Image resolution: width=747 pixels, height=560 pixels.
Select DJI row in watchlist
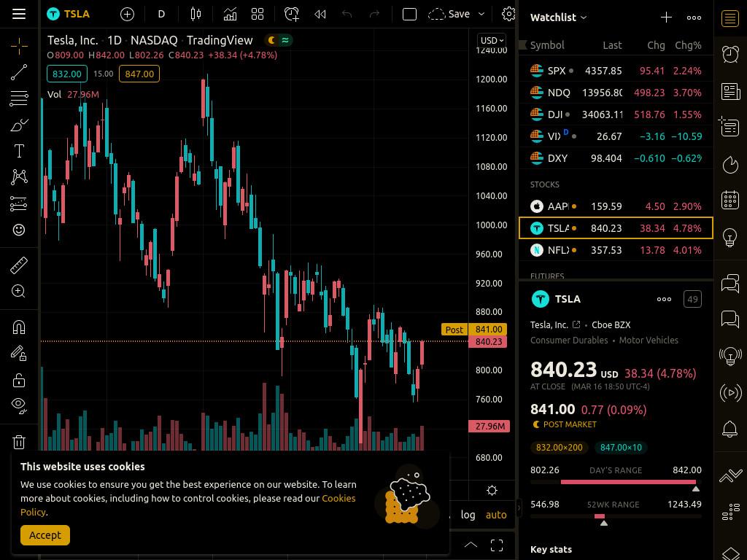pos(616,114)
